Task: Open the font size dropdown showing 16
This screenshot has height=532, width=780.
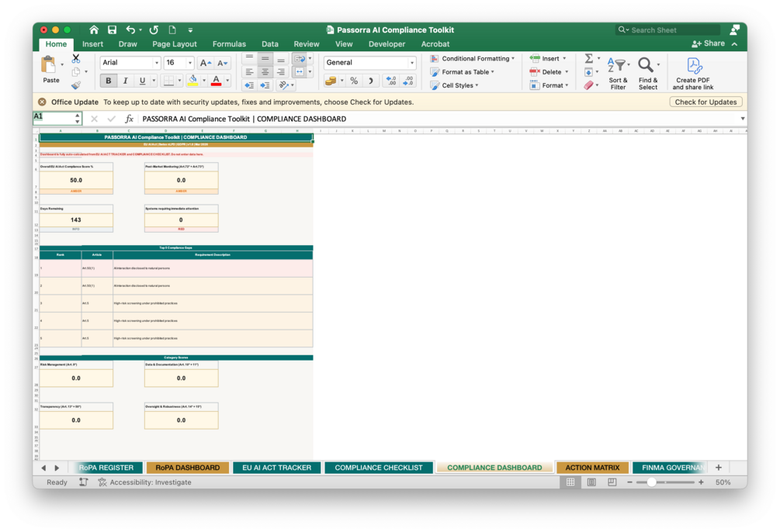Action: 190,63
